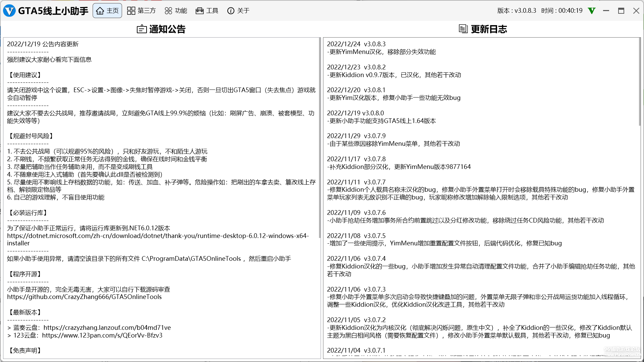Screen dimensions: 644x362
Task: Switch to the 第三方 tab
Action: (141, 11)
